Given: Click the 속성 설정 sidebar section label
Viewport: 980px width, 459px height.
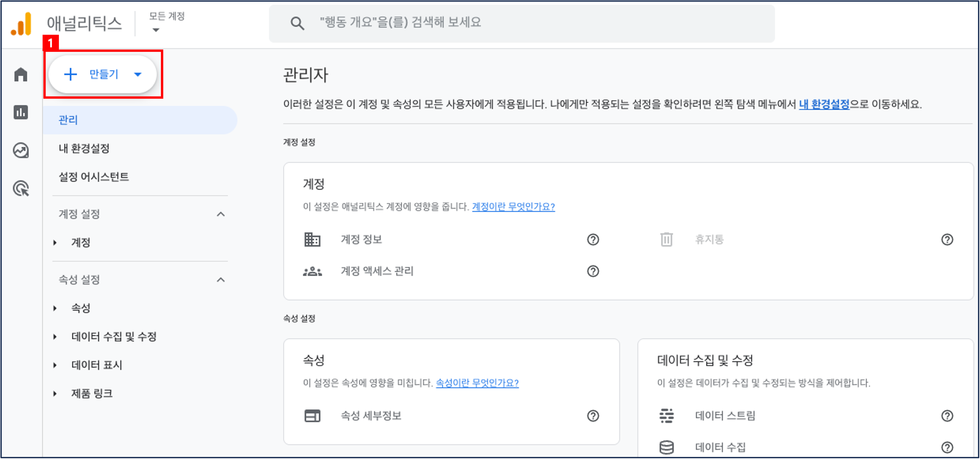Looking at the screenshot, I should [x=79, y=280].
